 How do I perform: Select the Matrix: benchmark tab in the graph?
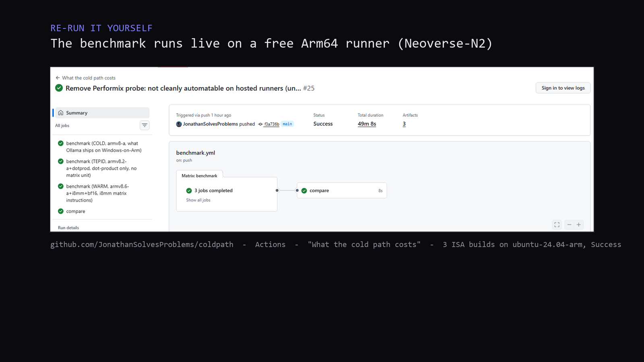199,176
